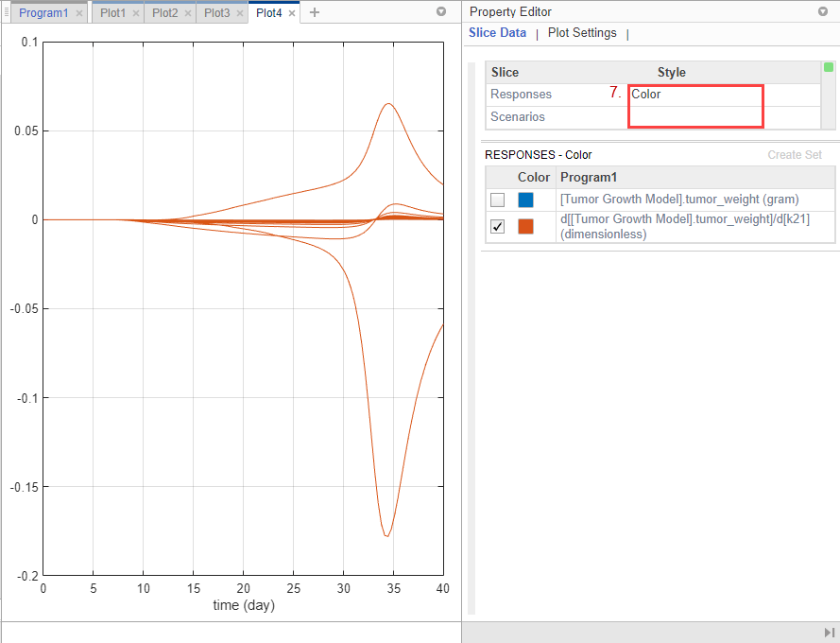Close the Program1 tab
840x643 pixels.
click(x=79, y=13)
